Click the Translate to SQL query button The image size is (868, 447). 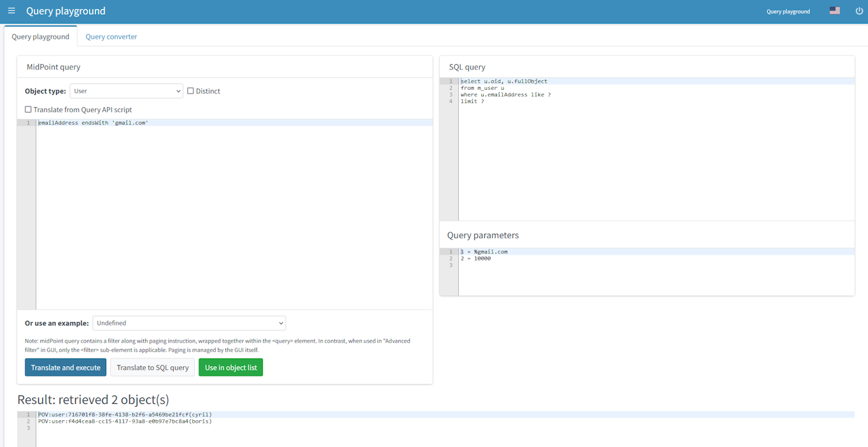pyautogui.click(x=152, y=367)
